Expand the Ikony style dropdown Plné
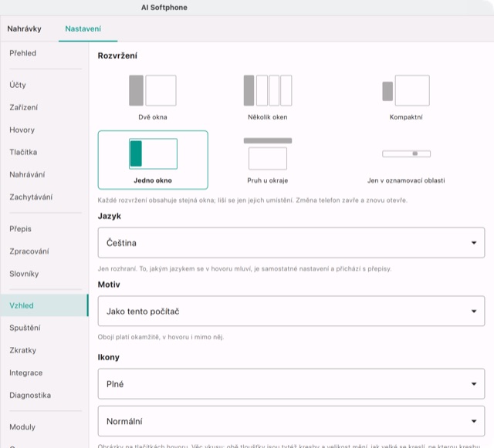The height and width of the screenshot is (448, 494). point(291,384)
